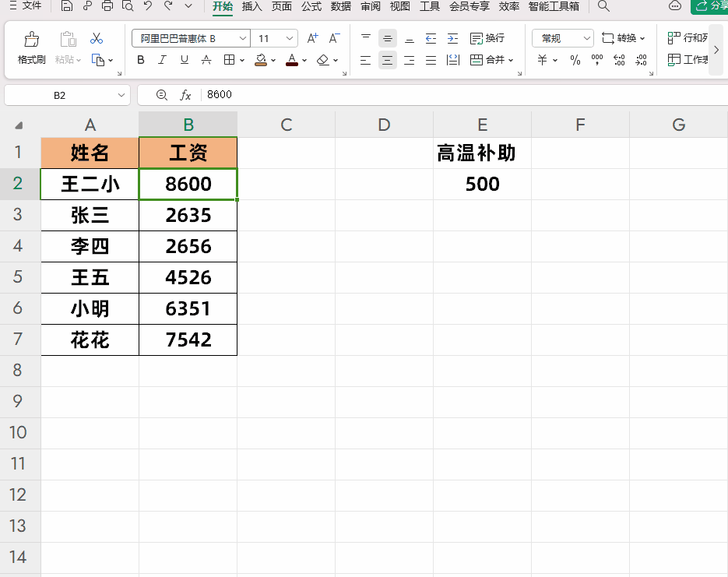Open the font name dropdown
The height and width of the screenshot is (577, 728).
pyautogui.click(x=242, y=38)
